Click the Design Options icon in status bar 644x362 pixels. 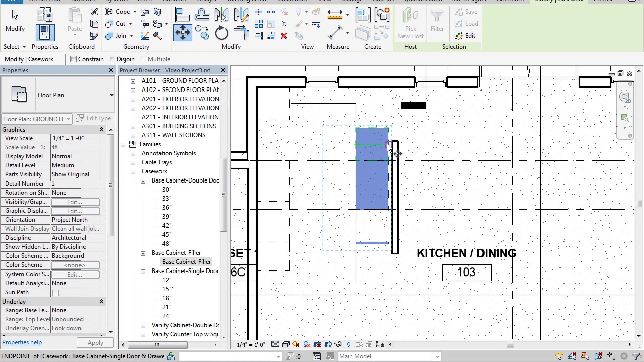[330, 356]
